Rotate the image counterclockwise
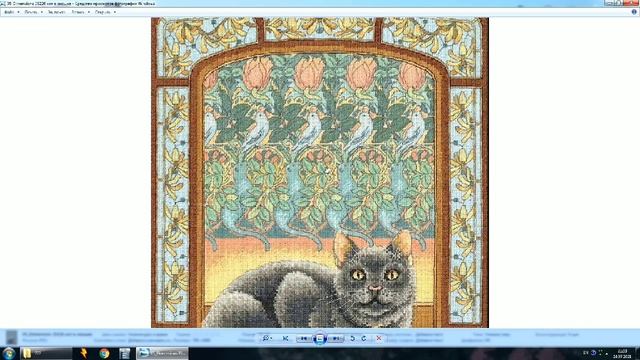 (x=352, y=338)
